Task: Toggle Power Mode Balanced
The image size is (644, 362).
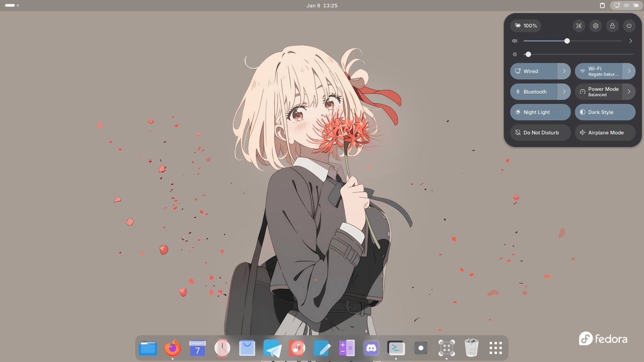Action: click(x=598, y=92)
